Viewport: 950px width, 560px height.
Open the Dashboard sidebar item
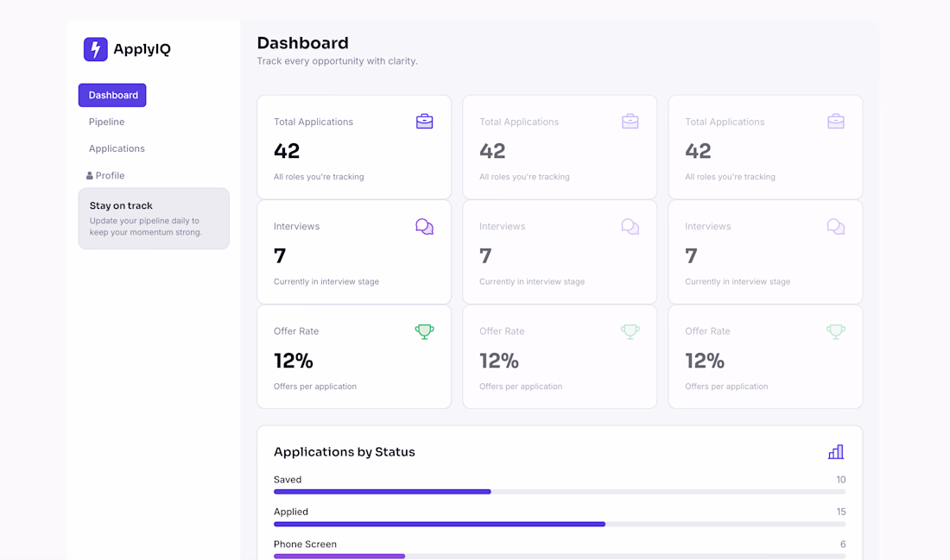click(x=112, y=95)
